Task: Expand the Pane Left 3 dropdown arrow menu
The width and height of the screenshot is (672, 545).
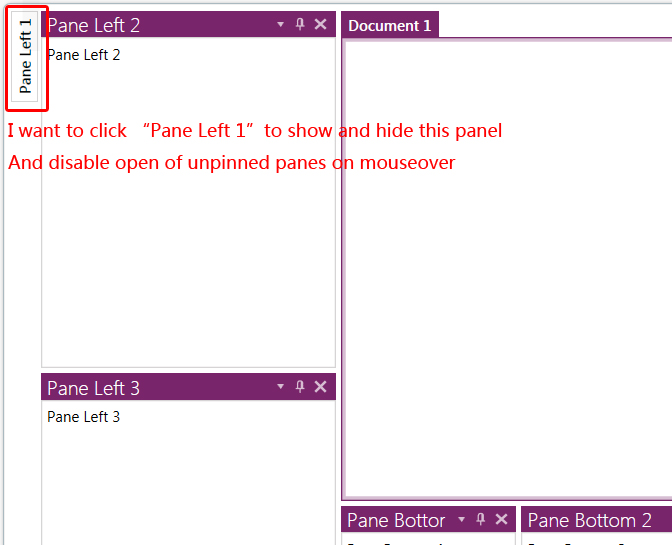Action: tap(281, 387)
